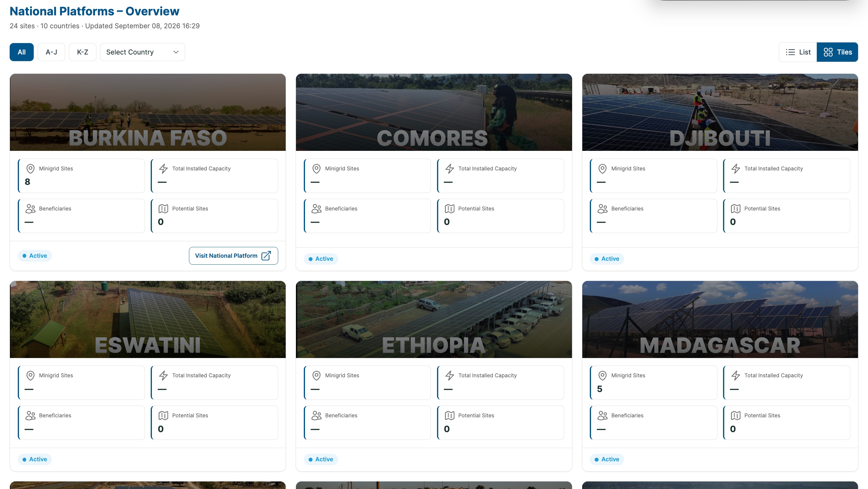Select the All filter tab
868x489 pixels.
click(x=22, y=52)
